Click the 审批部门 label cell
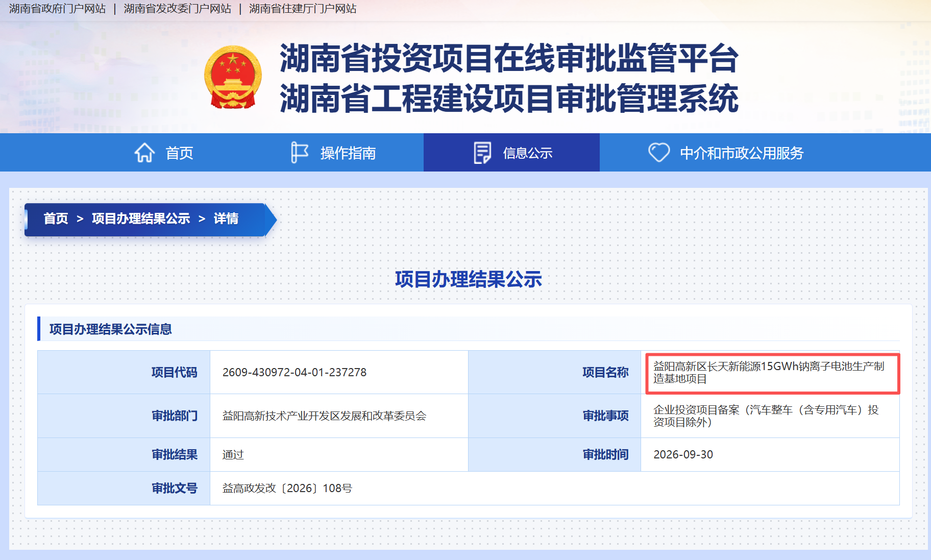Viewport: 931px width, 560px height. (124, 416)
